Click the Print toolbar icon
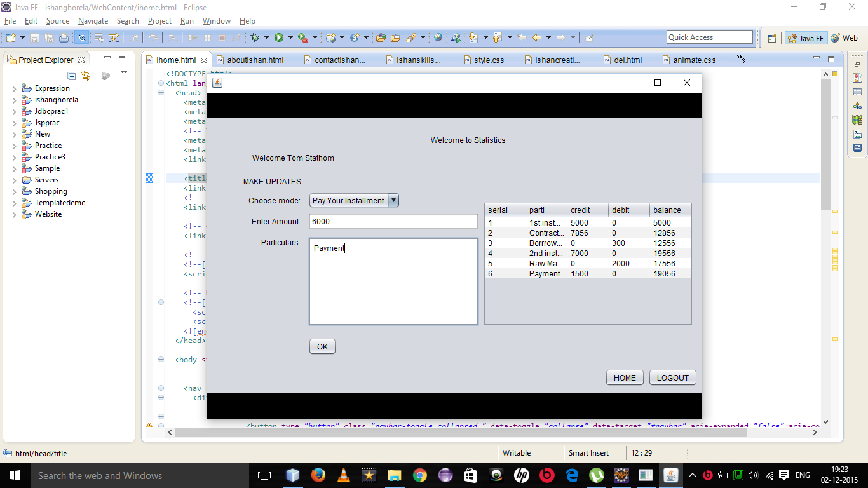Image resolution: width=868 pixels, height=488 pixels. tap(64, 38)
